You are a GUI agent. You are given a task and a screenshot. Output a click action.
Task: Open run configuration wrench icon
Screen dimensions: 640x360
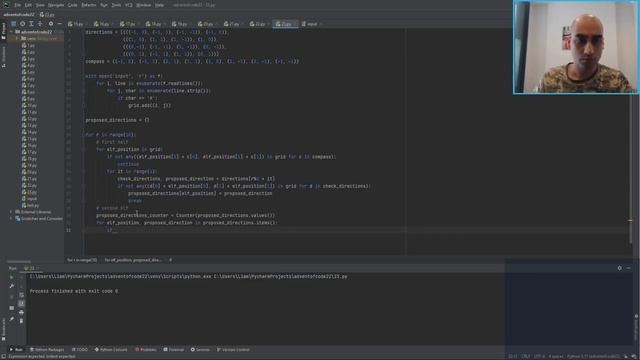(x=11, y=286)
